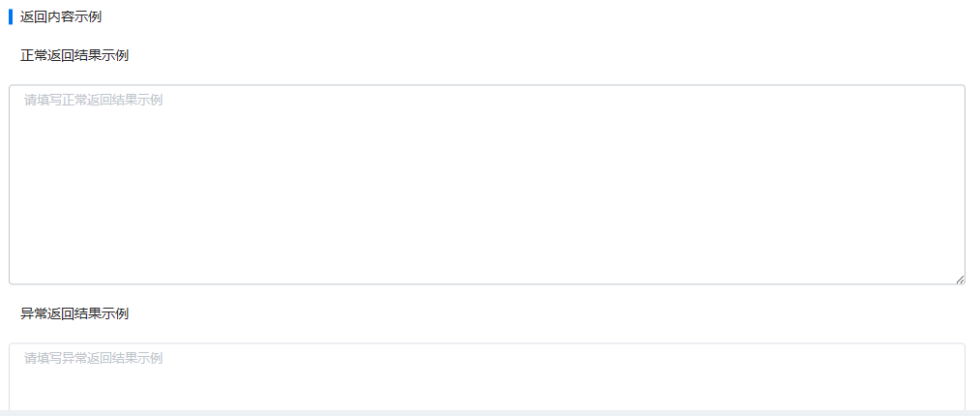Click the top-right area of the normal-result textarea

coord(906,104)
